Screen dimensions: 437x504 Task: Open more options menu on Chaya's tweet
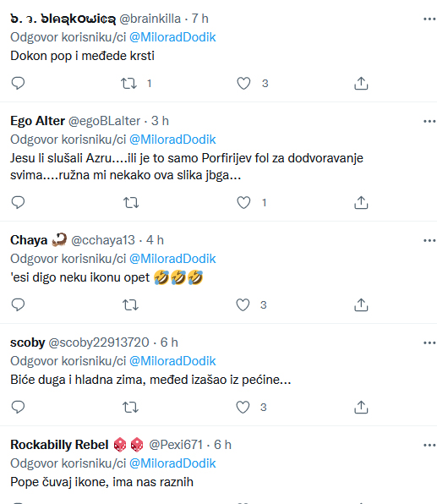(x=429, y=240)
